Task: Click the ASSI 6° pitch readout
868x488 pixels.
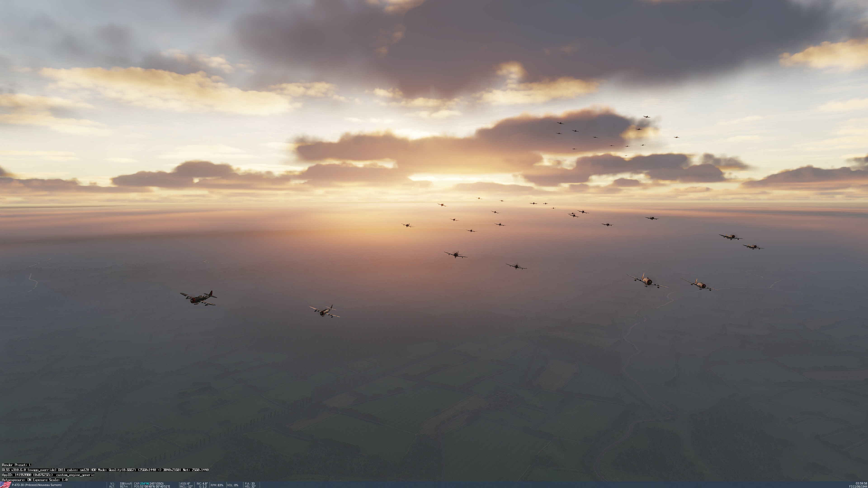Action: click(185, 484)
